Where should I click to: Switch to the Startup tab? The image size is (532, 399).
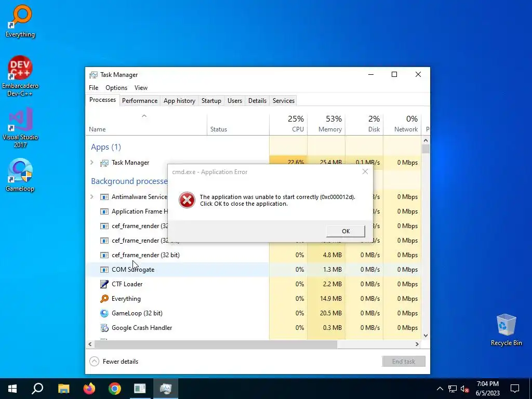point(211,101)
